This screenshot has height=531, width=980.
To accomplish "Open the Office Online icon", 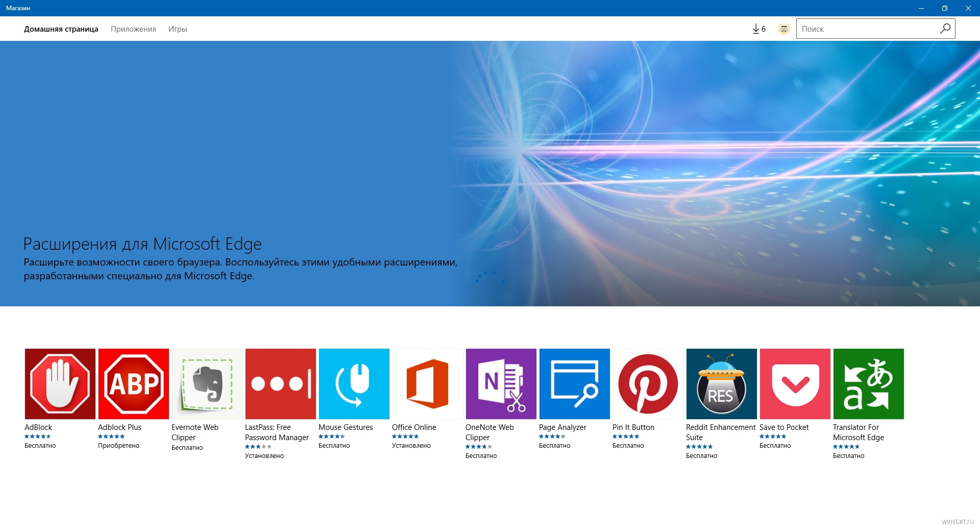I will point(427,384).
